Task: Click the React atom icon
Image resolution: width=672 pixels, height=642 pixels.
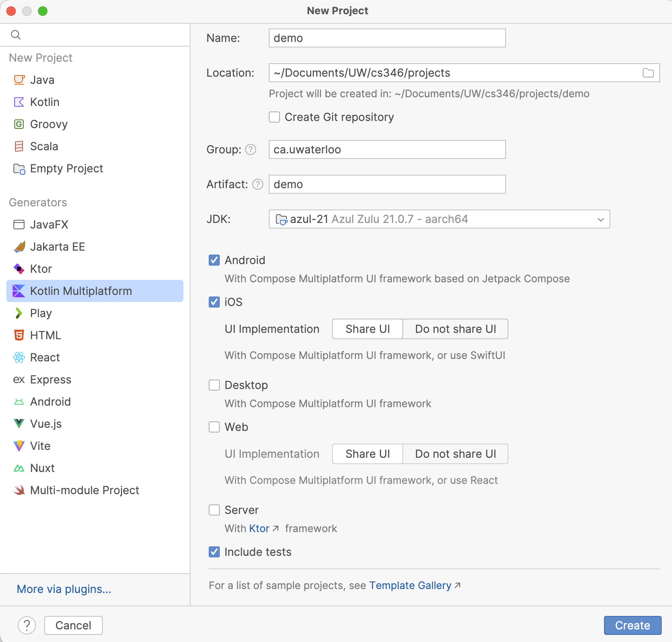Action: click(x=19, y=357)
